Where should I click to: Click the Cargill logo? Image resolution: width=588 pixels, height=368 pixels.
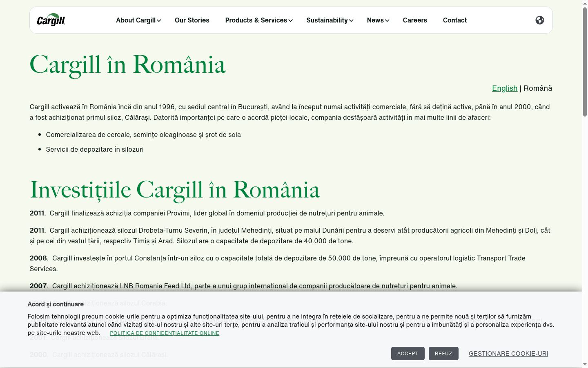[51, 20]
